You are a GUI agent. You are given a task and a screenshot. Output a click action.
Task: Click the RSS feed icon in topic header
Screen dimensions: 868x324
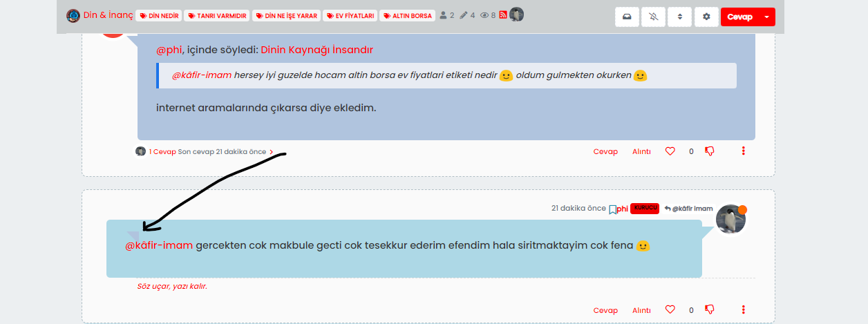coord(502,15)
